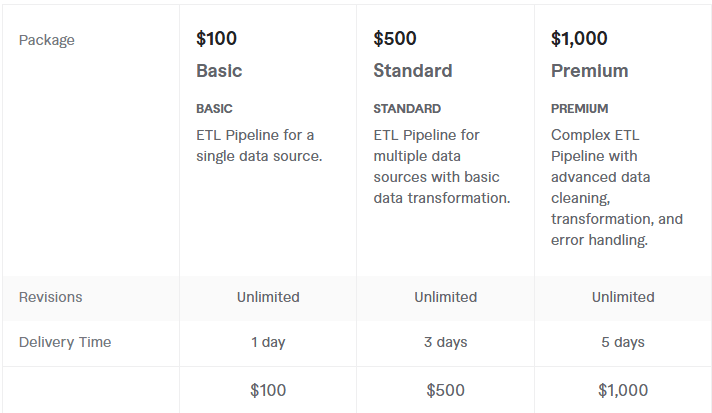Choose the bottom $100 Basic price button
712x413 pixels.
click(x=268, y=390)
